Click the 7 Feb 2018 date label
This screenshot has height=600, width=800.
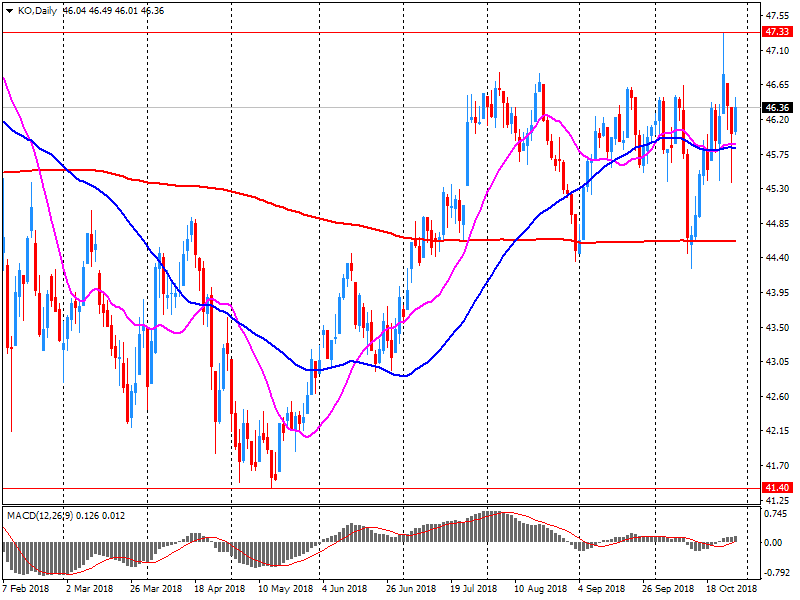click(x=27, y=589)
